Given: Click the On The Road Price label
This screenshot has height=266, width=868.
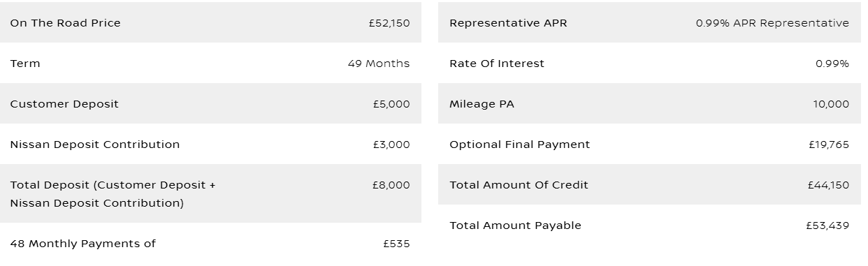Looking at the screenshot, I should coord(65,23).
